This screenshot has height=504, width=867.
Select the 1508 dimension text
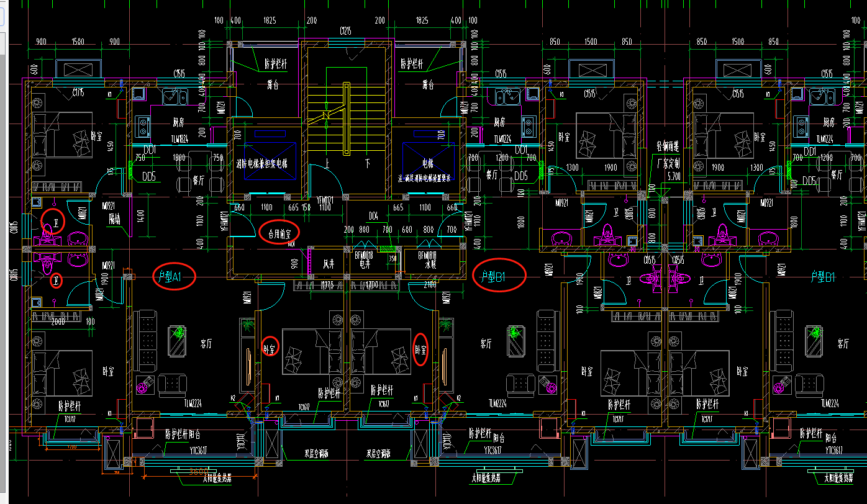click(x=738, y=42)
